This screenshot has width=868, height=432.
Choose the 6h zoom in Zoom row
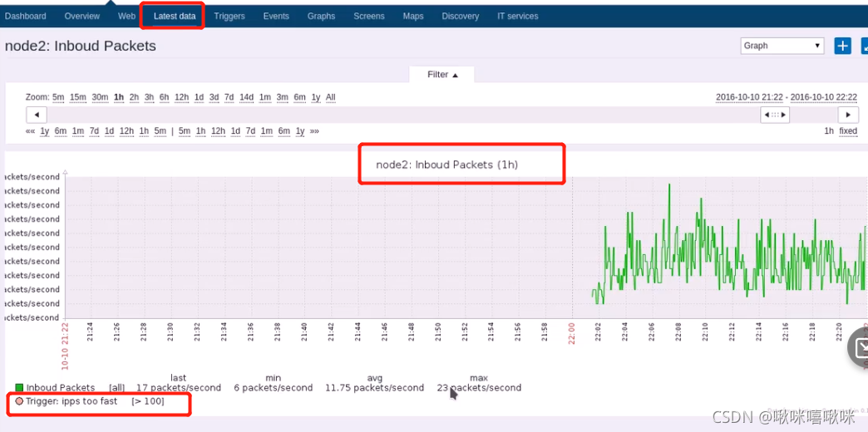pos(165,97)
